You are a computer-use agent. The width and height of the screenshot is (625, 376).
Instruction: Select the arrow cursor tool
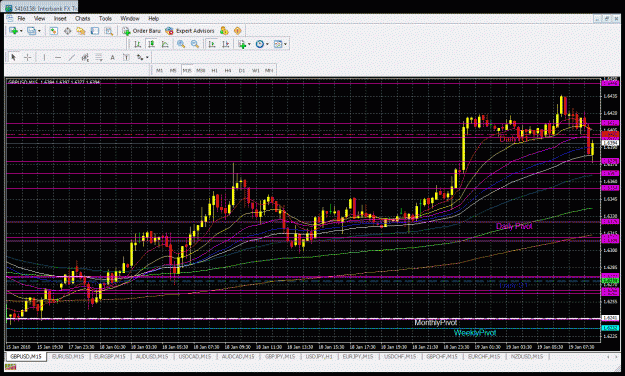point(14,57)
